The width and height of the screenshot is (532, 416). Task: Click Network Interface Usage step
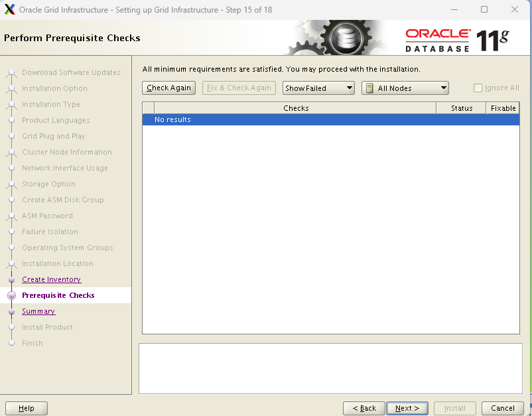pyautogui.click(x=65, y=168)
